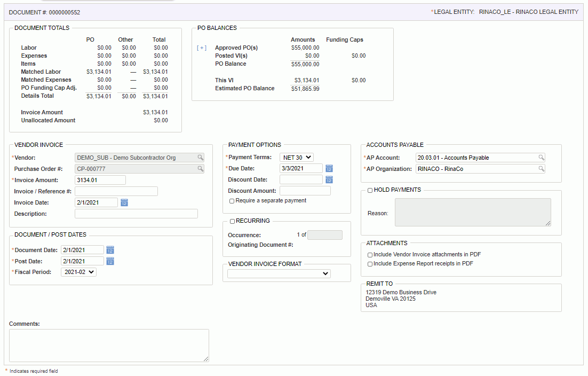Click the Discount Date text field
The height and width of the screenshot is (376, 588).
[x=301, y=180]
